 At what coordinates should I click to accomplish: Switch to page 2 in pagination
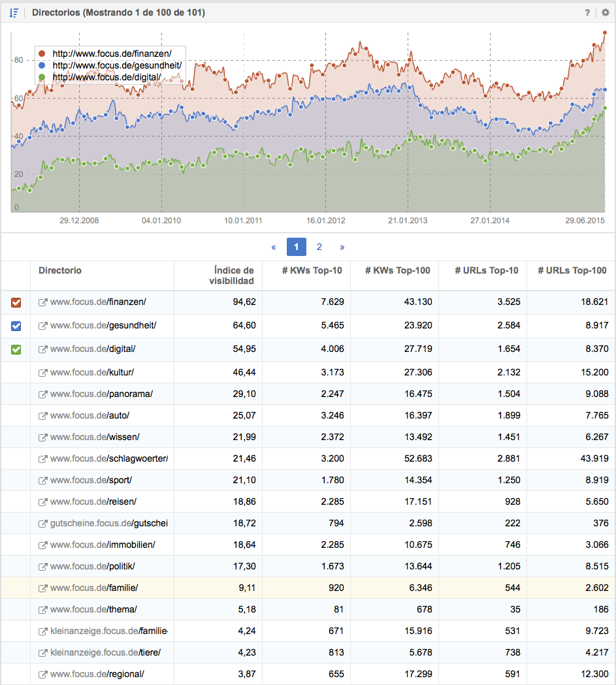[x=319, y=247]
